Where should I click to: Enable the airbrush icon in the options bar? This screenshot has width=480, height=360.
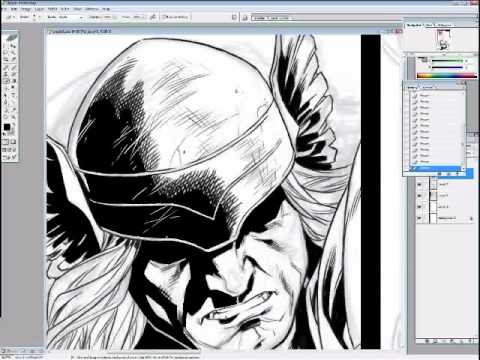pyautogui.click(x=153, y=17)
